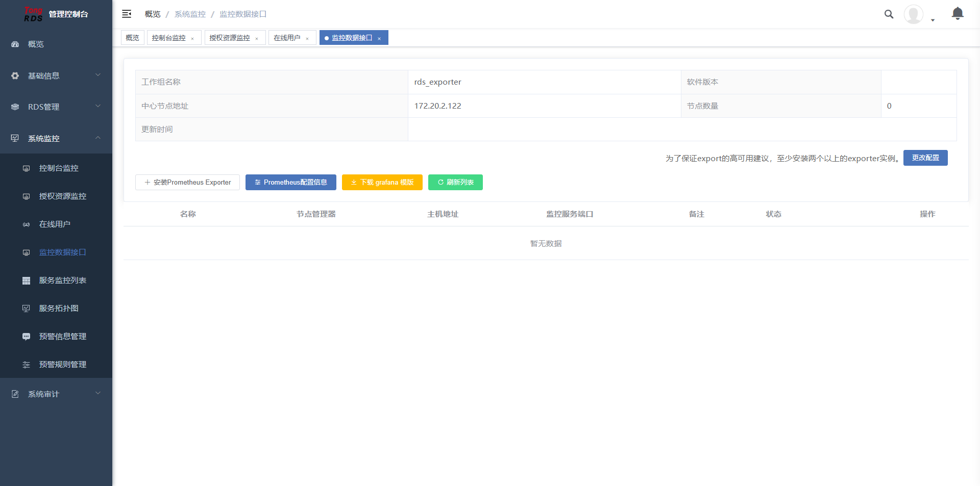This screenshot has height=486, width=980.
Task: Click the 预警信息管理 message icon
Action: pos(27,337)
